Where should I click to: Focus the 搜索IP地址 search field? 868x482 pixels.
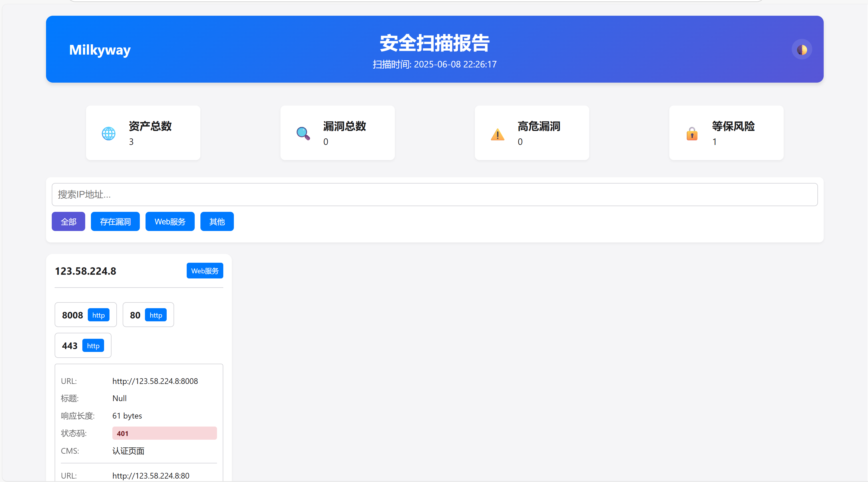435,194
